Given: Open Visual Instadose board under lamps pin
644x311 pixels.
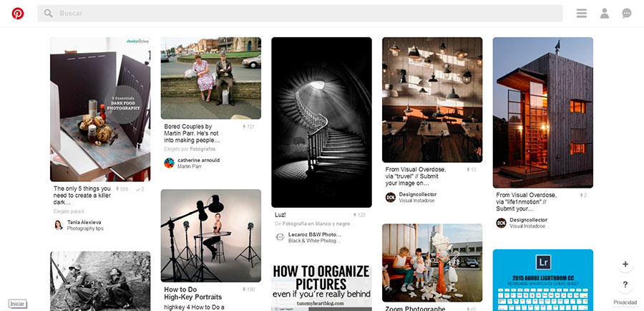Looking at the screenshot, I should [x=417, y=201].
